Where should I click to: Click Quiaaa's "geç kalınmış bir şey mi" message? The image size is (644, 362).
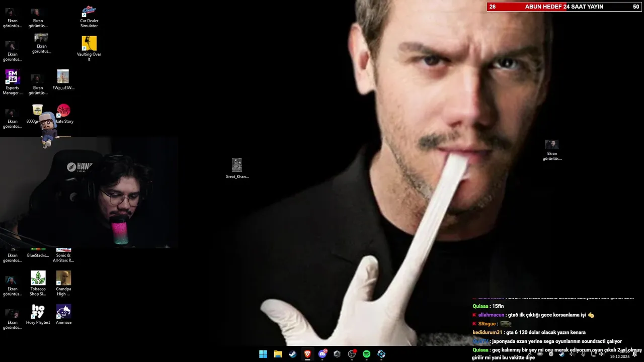click(x=557, y=353)
